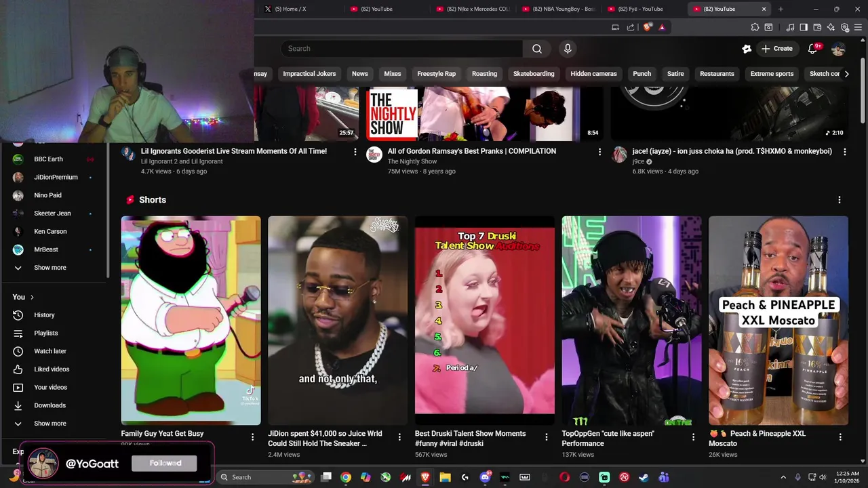Open Google Chrome from the taskbar
The image size is (868, 488).
pyautogui.click(x=346, y=477)
